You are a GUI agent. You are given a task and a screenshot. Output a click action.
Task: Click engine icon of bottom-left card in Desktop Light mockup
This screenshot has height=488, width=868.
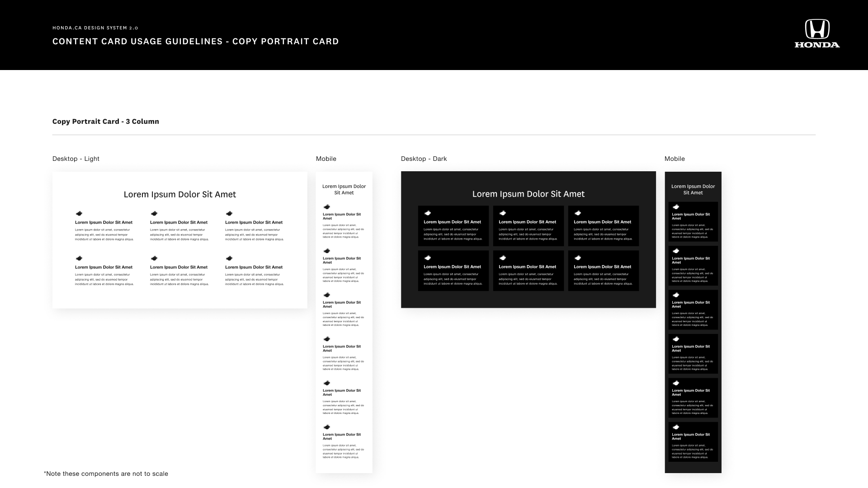pyautogui.click(x=79, y=258)
